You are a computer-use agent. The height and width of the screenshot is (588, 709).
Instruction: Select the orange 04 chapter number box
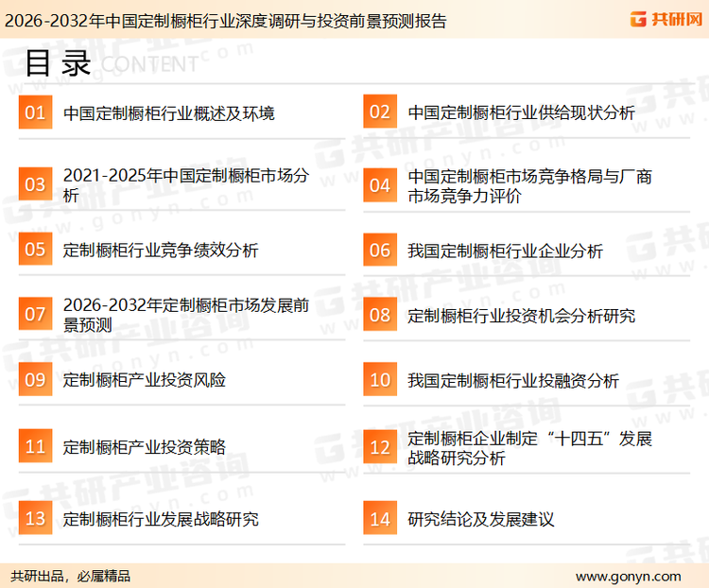(x=380, y=185)
